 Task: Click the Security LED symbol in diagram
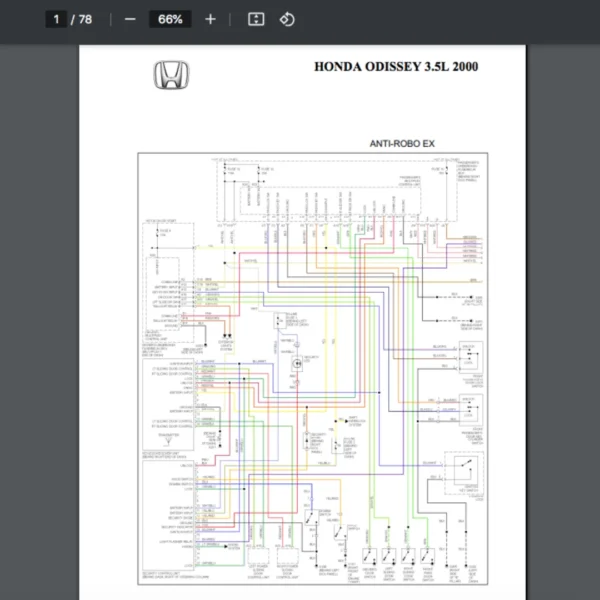(x=297, y=364)
